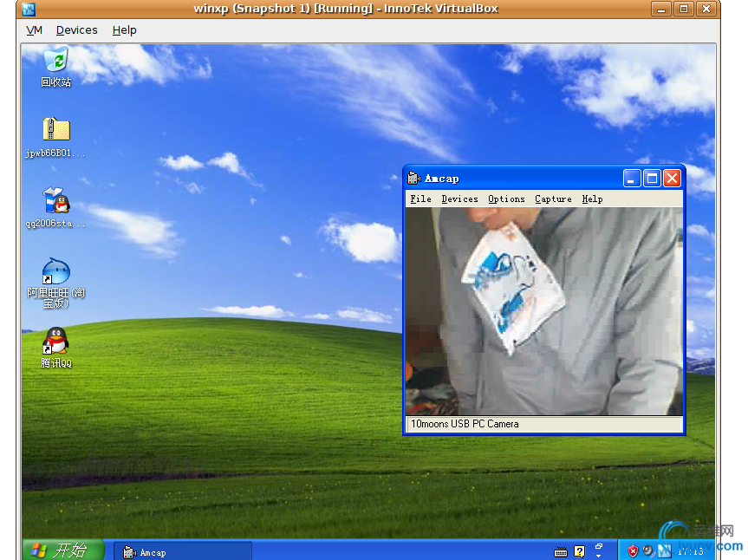
Task: Open the language bar options arrow
Action: [598, 556]
